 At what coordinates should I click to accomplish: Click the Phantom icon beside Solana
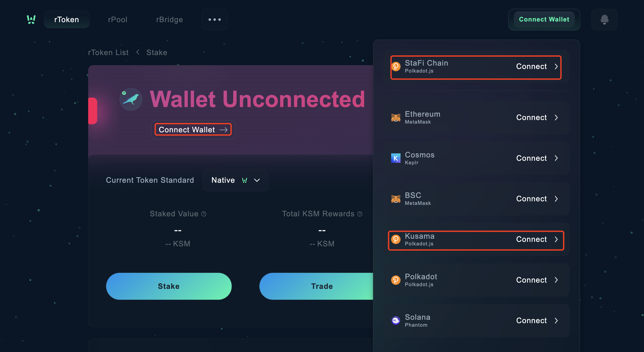pos(395,320)
